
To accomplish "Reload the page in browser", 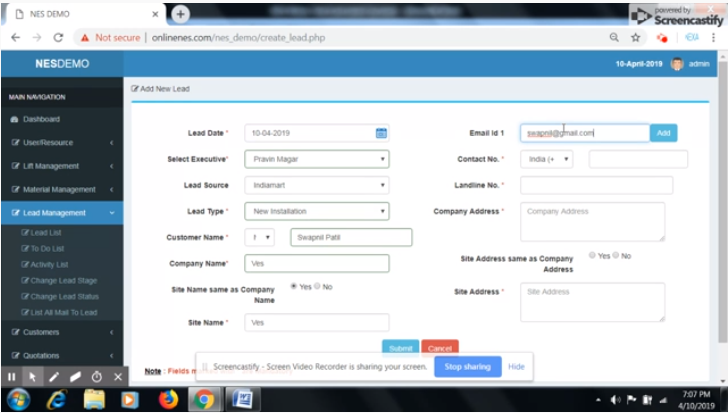I will (x=58, y=37).
